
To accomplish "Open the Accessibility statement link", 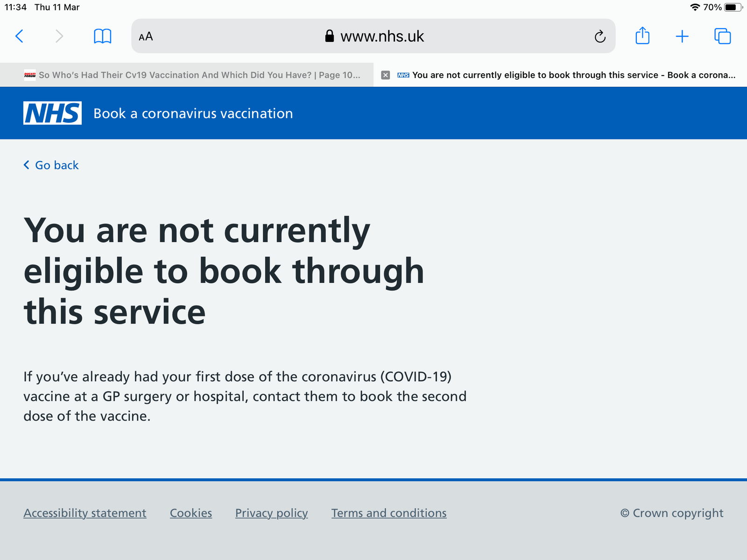I will coord(85,513).
